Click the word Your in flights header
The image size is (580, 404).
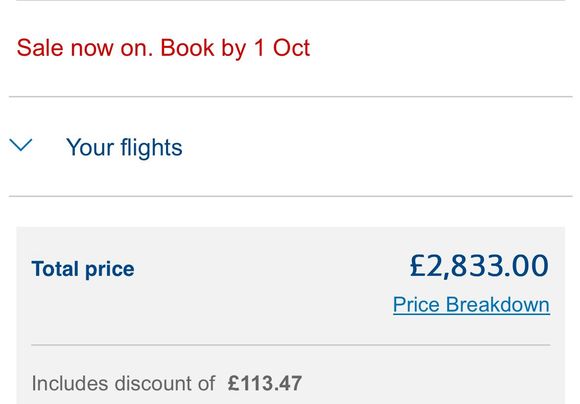[90, 148]
